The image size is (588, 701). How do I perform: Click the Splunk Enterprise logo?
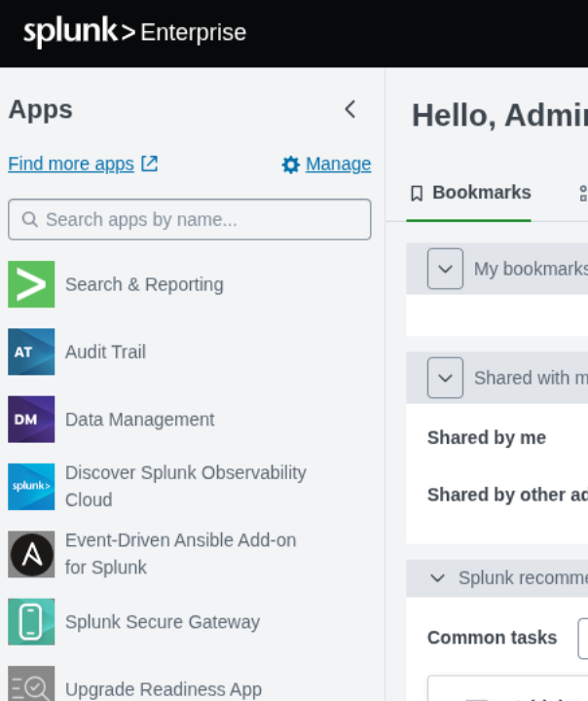[134, 32]
